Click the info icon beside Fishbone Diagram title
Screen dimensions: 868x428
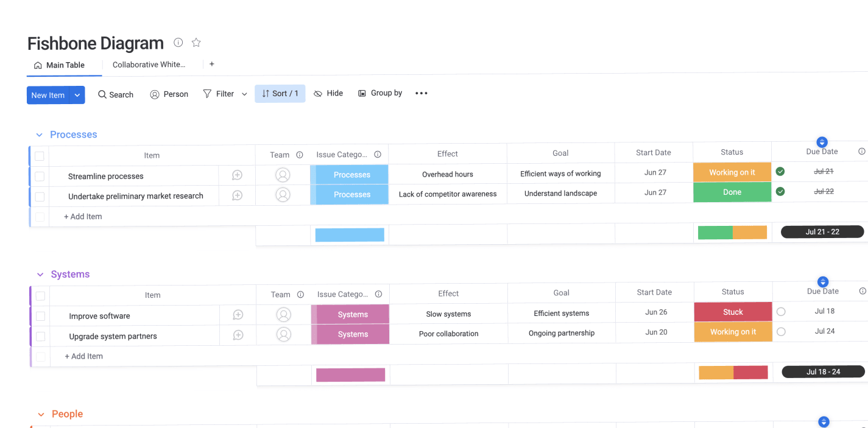click(x=178, y=43)
